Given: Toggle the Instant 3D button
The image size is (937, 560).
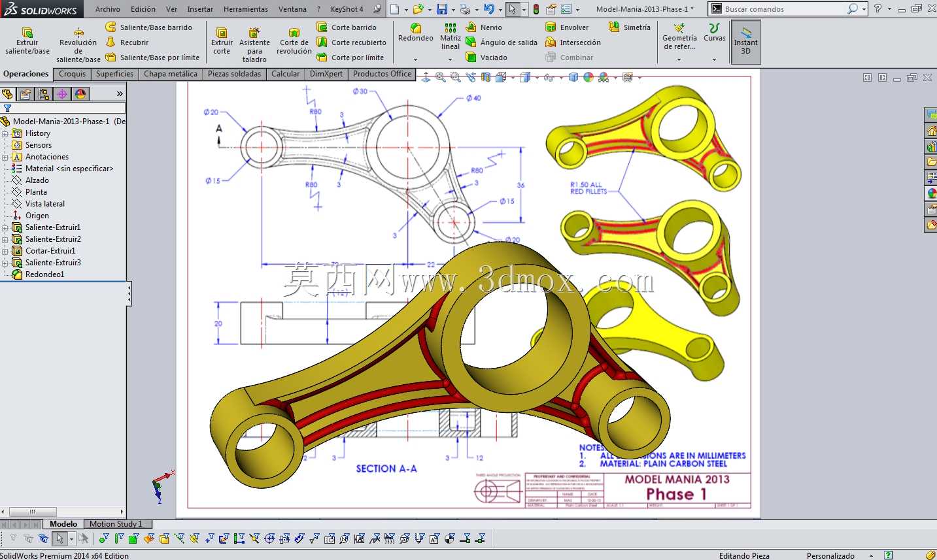Looking at the screenshot, I should click(745, 42).
